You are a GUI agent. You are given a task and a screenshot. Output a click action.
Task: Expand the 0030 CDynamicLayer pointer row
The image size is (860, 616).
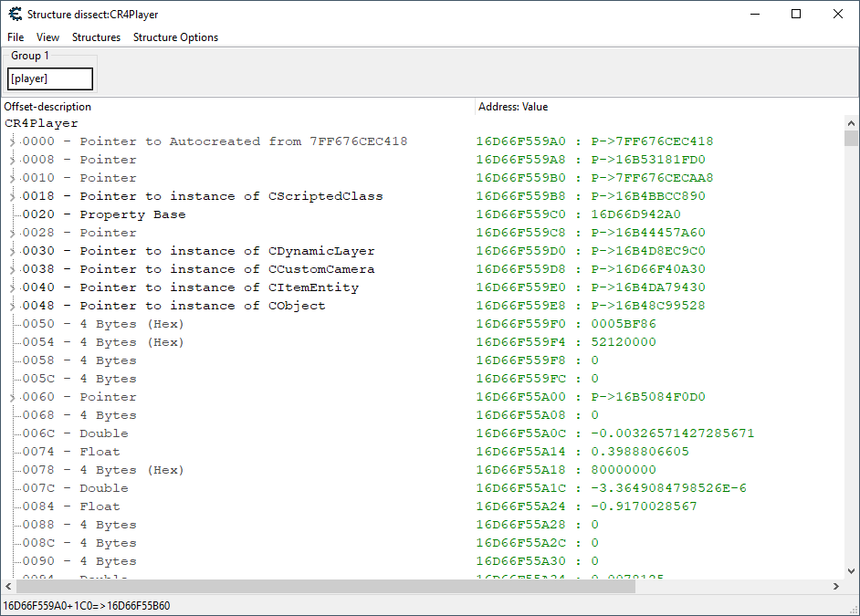(13, 251)
